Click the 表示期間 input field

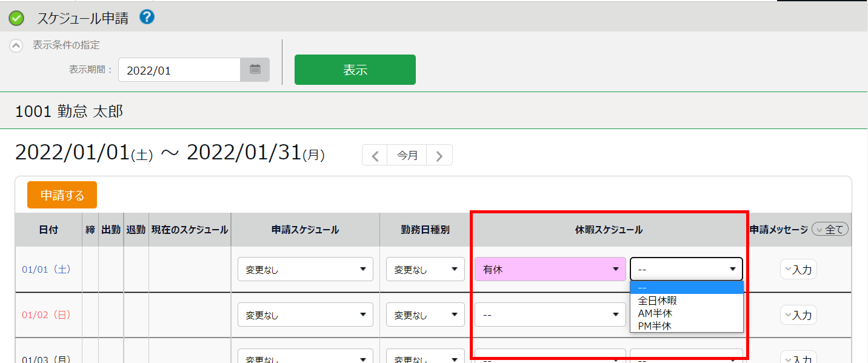[x=179, y=70]
